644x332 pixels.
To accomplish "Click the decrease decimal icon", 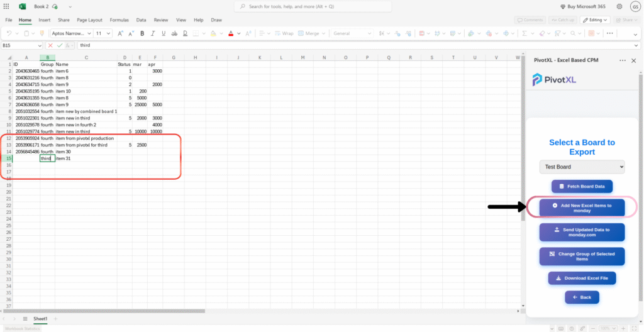I will (x=397, y=33).
